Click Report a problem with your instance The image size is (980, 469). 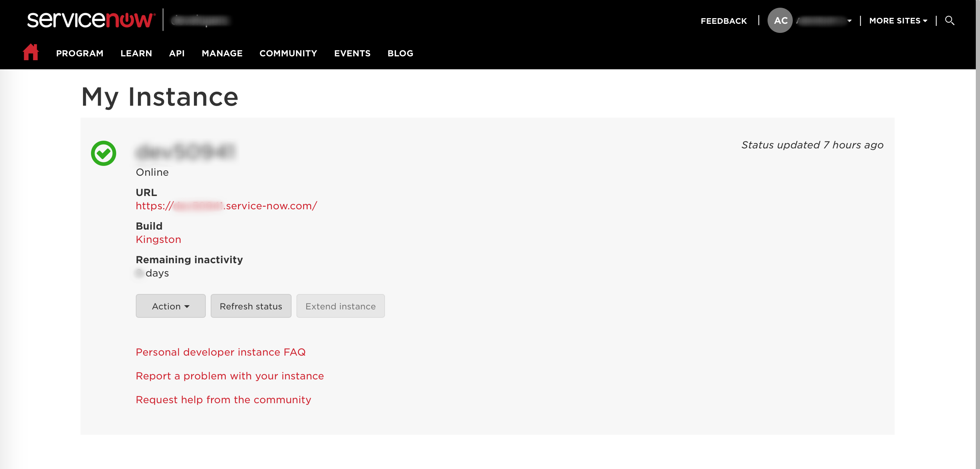point(230,376)
